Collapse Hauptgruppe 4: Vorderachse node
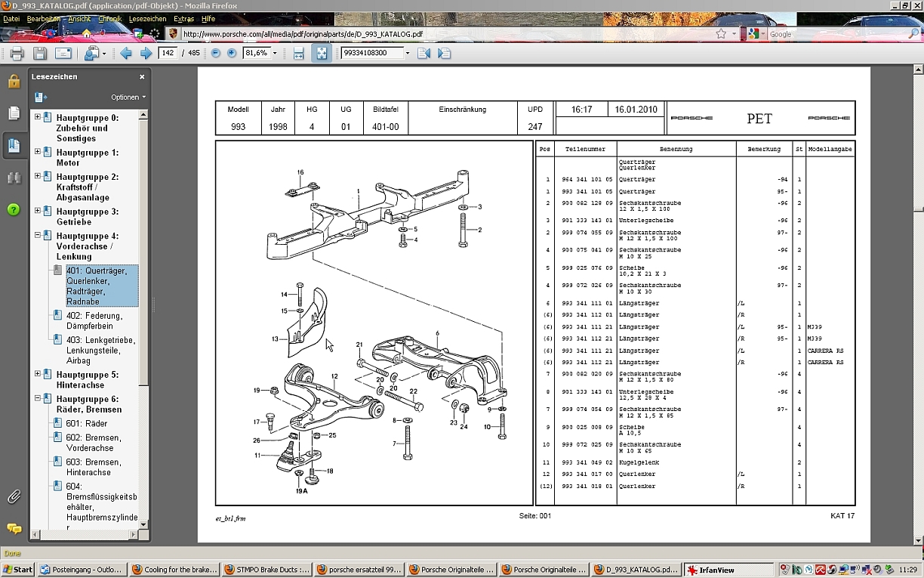This screenshot has width=924, height=578. click(x=38, y=236)
